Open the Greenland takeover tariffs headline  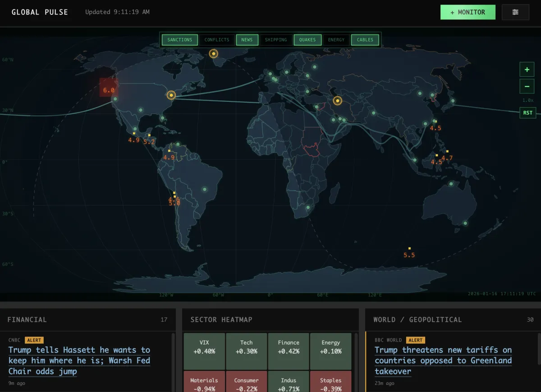click(443, 360)
